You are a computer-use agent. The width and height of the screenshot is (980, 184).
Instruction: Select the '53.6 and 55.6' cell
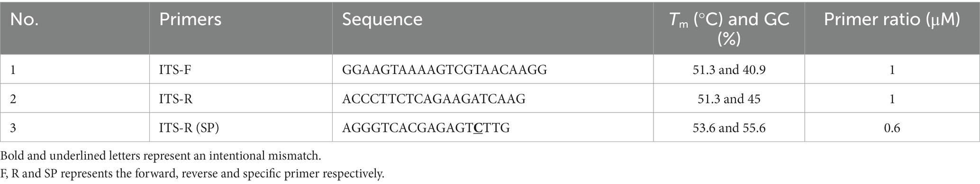pyautogui.click(x=729, y=128)
